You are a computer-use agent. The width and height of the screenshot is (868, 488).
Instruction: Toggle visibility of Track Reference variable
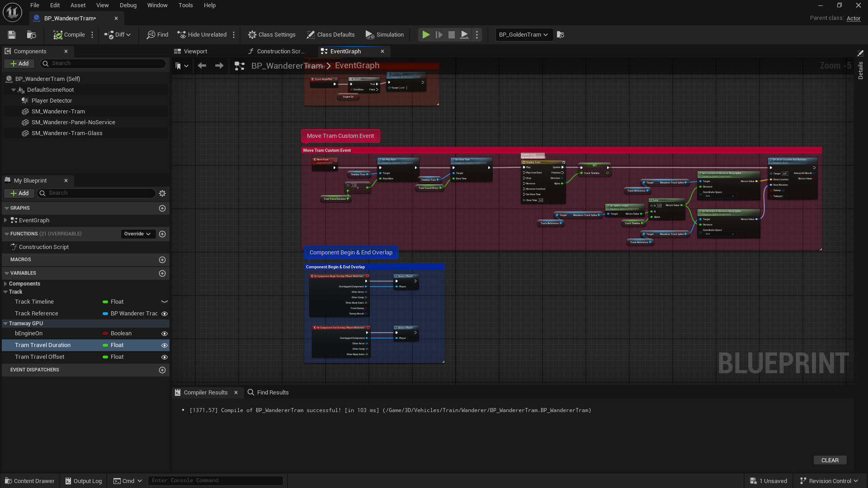coord(164,313)
